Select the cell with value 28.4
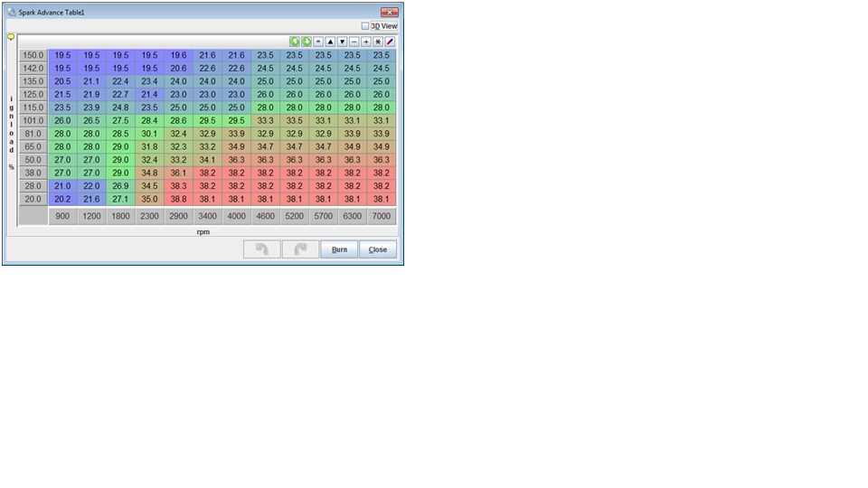The width and height of the screenshot is (868, 488). [149, 120]
